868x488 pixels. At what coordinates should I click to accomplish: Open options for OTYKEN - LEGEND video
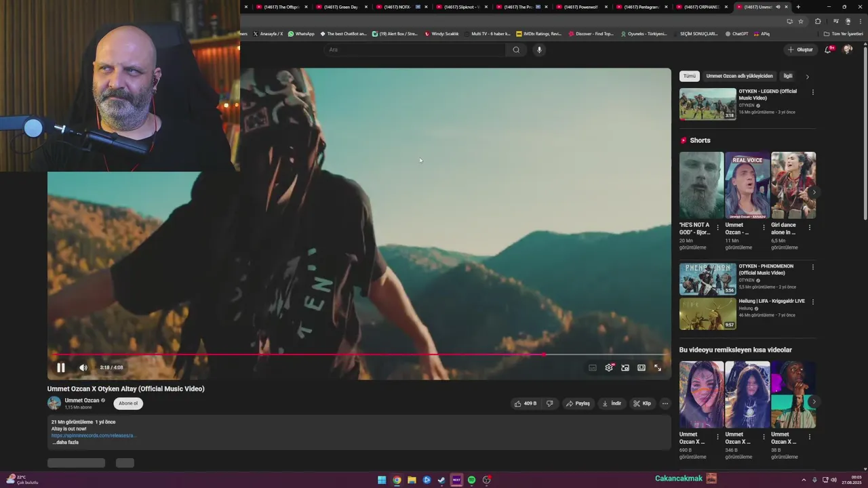tap(812, 92)
